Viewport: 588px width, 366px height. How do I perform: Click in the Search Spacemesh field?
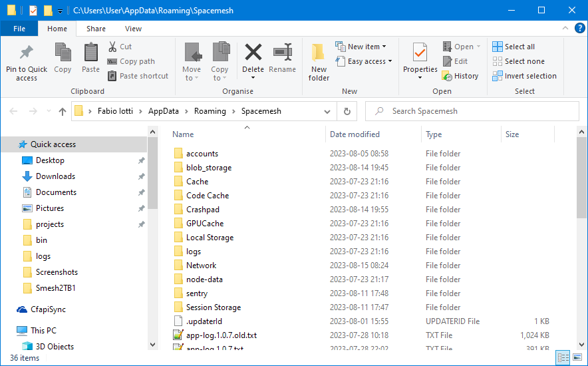point(472,111)
